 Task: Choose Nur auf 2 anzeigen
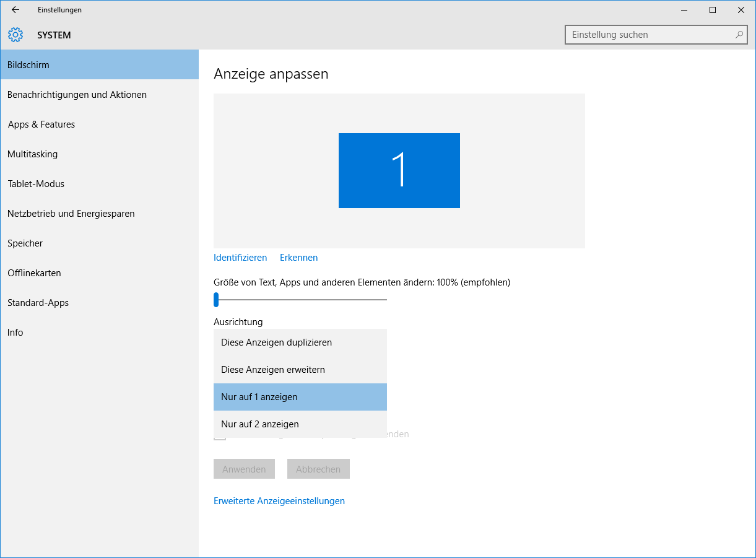(x=300, y=424)
